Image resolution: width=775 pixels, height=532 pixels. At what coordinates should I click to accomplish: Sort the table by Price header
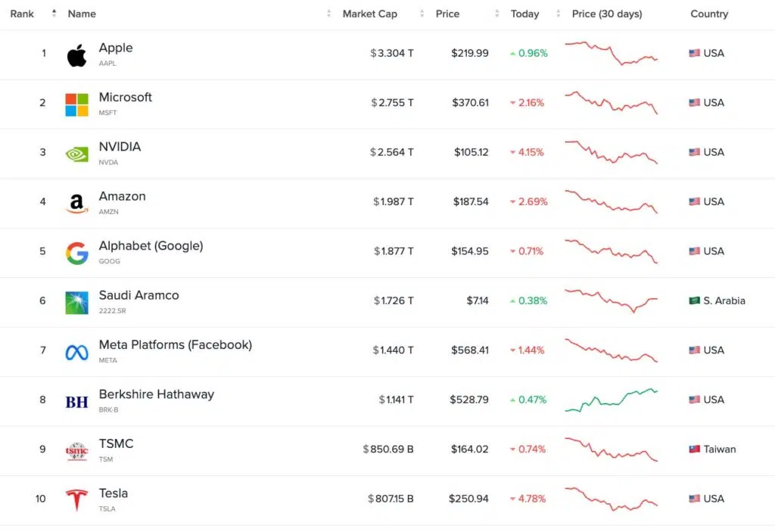click(x=447, y=14)
